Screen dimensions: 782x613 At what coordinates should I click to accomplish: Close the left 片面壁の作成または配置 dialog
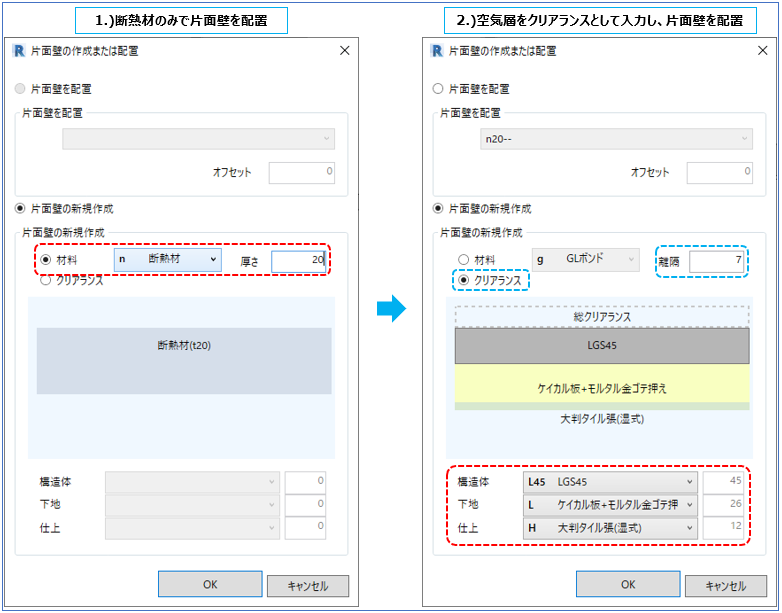click(x=345, y=50)
